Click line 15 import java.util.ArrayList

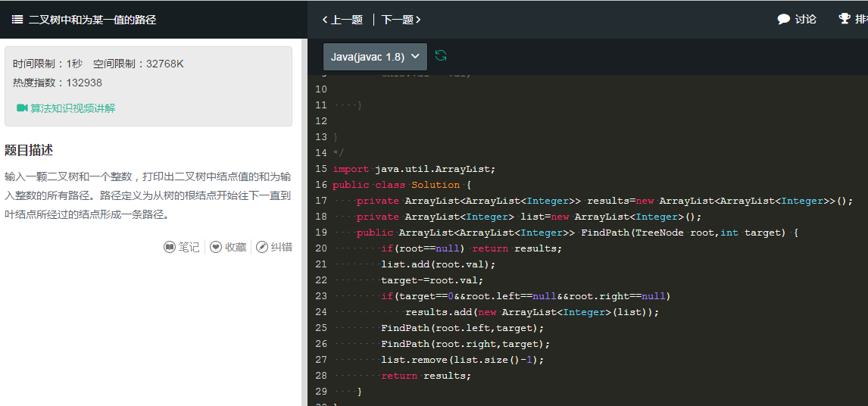[414, 168]
